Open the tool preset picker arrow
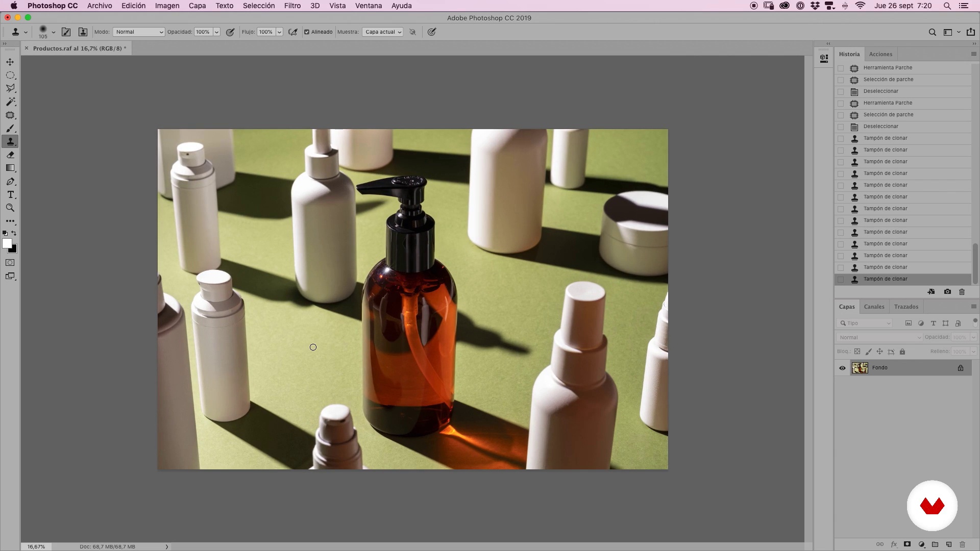This screenshot has height=551, width=980. pos(26,32)
